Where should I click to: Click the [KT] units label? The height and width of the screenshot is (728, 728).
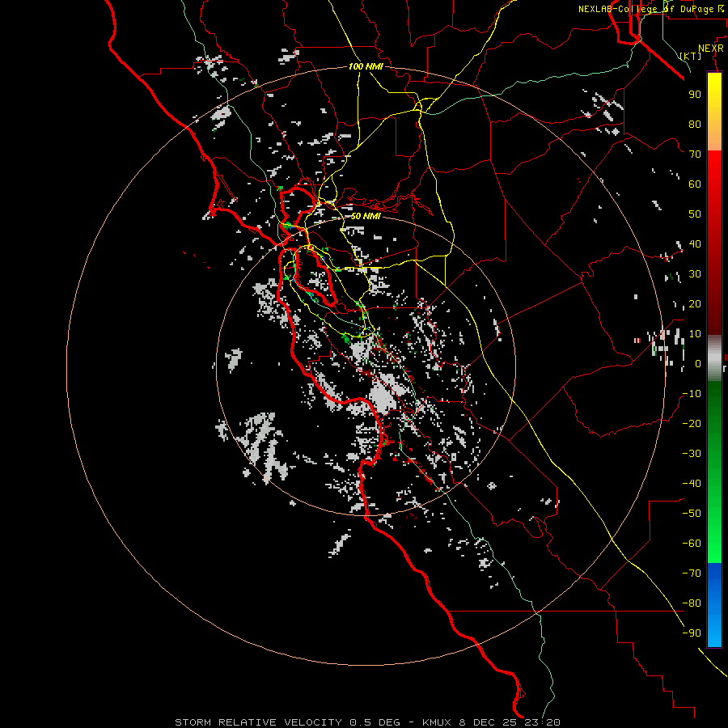(x=691, y=56)
